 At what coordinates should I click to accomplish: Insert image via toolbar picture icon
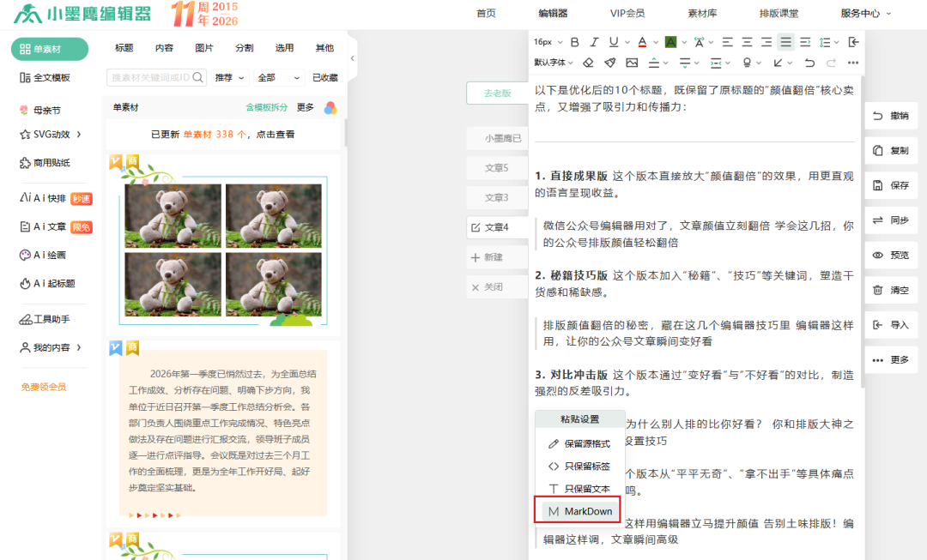632,63
